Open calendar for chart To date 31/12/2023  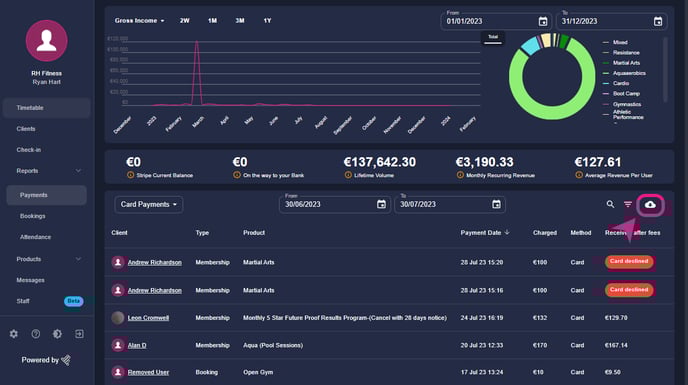[658, 21]
